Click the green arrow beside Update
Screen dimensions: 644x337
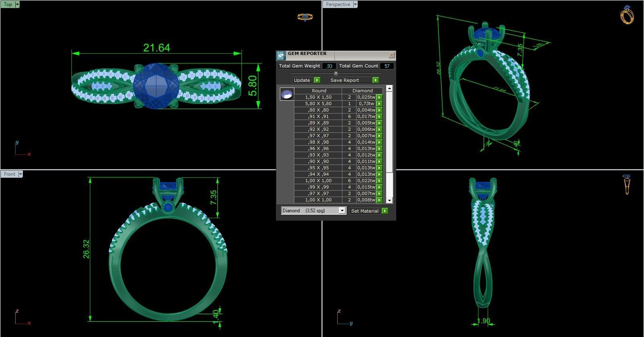(317, 80)
